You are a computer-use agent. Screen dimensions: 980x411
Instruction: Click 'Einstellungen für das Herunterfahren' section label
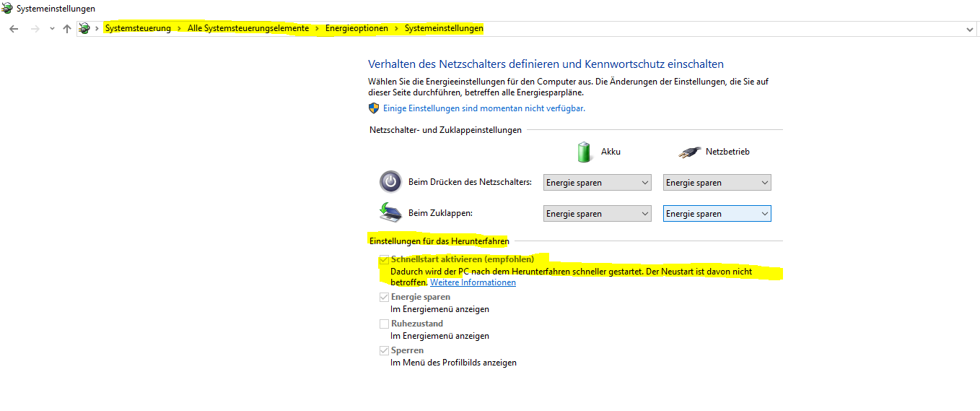pos(439,241)
